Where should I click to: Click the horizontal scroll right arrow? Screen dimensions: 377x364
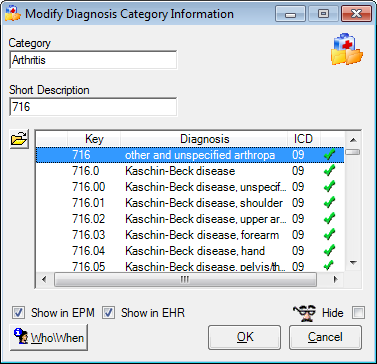(x=336, y=279)
